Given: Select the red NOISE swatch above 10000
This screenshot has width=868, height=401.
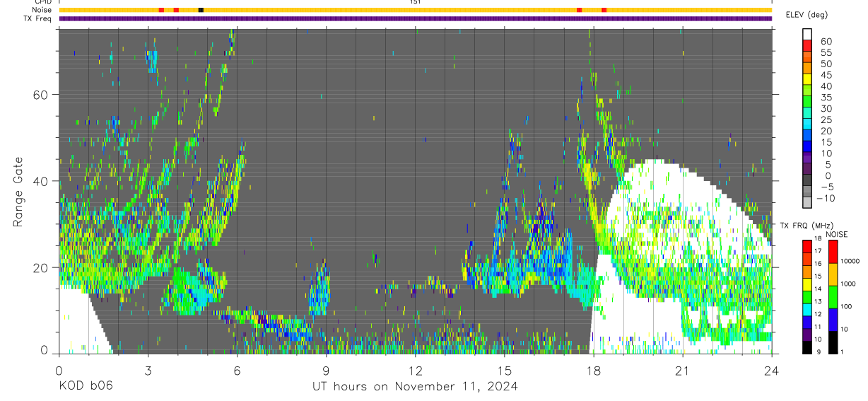Looking at the screenshot, I should (833, 250).
